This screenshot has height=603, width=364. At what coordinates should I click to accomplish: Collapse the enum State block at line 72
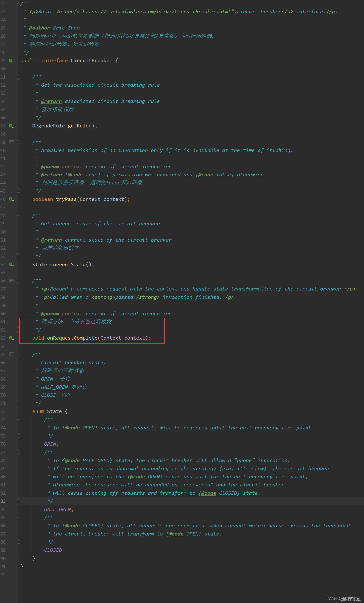tap(18, 411)
